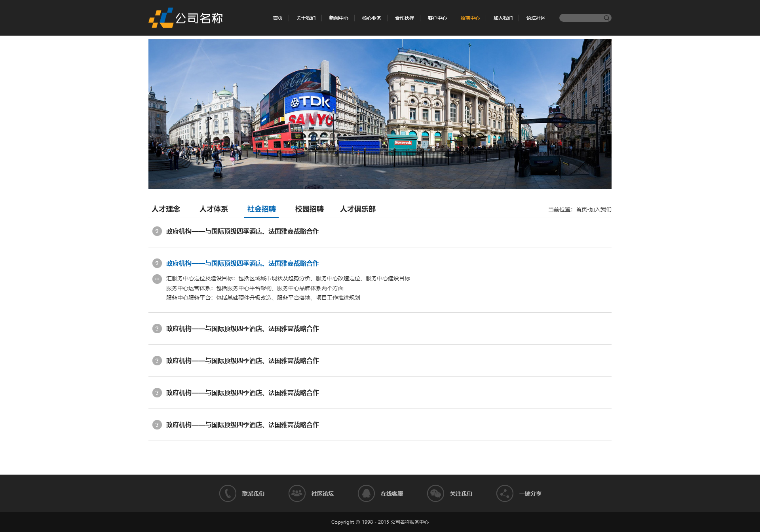Click the 在线客服 bell icon
This screenshot has width=760, height=532.
[366, 493]
